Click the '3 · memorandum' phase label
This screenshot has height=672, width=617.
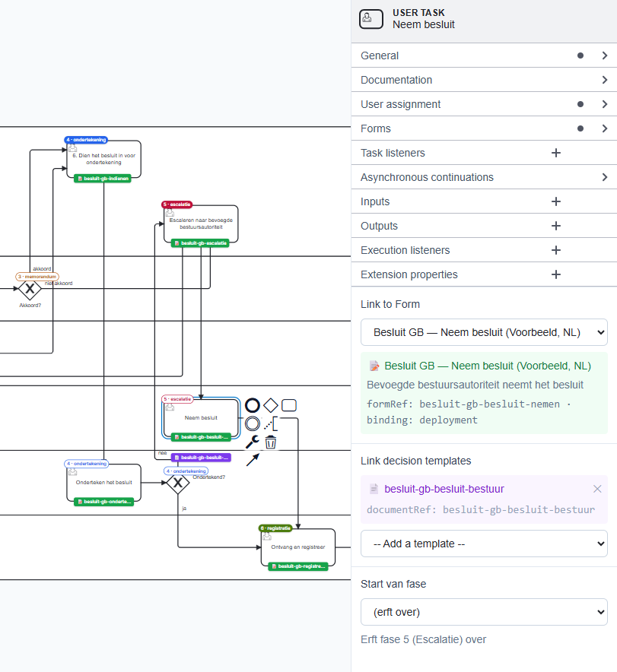37,277
